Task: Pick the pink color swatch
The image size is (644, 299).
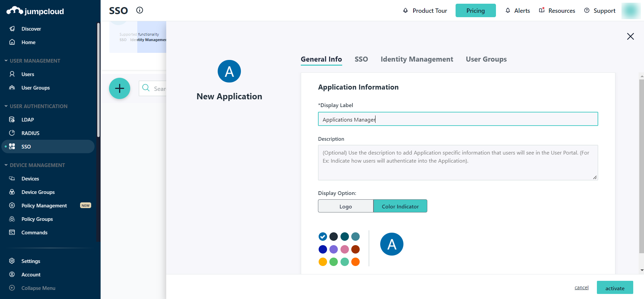Action: pyautogui.click(x=345, y=249)
